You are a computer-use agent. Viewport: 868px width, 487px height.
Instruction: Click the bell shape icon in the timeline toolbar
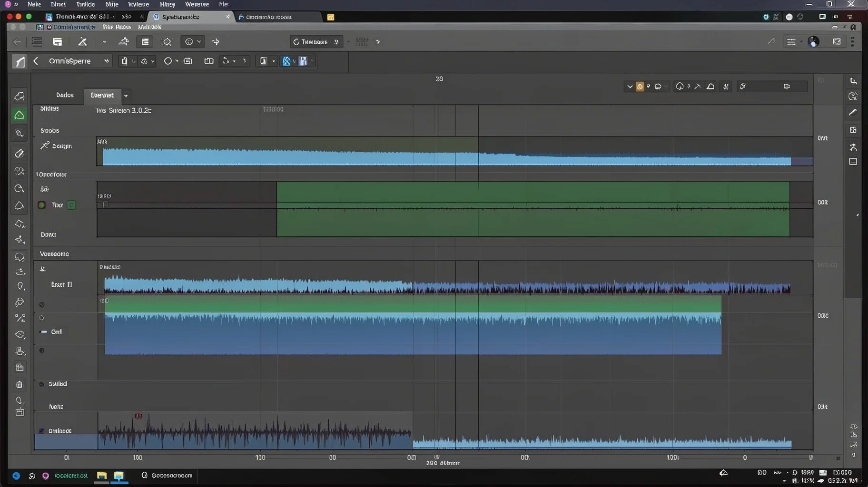[680, 86]
